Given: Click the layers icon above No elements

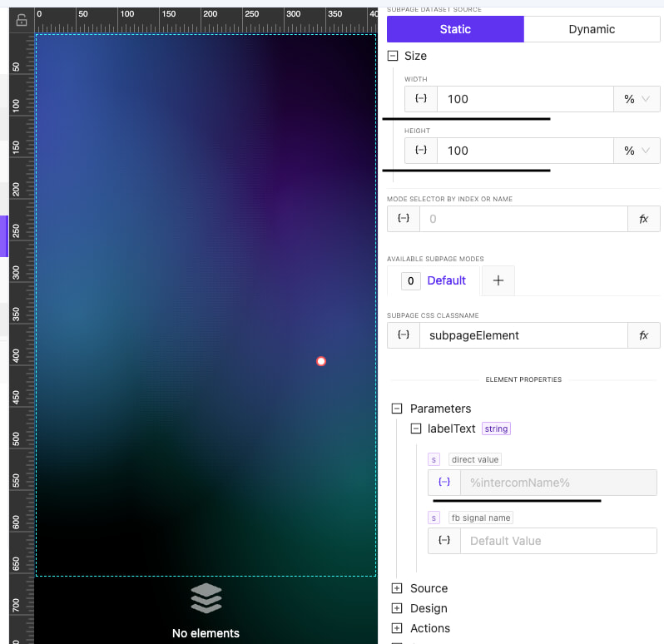Looking at the screenshot, I should coord(206,598).
